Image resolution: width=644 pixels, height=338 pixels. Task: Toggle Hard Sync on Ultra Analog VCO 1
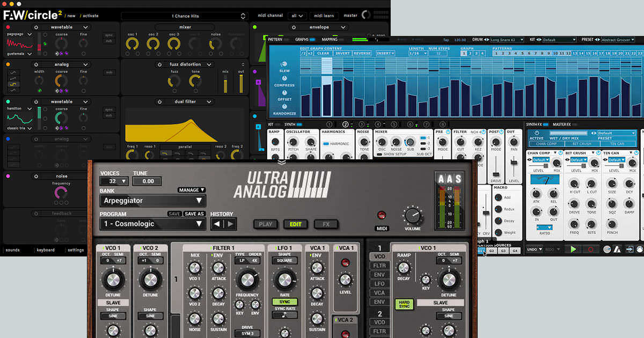point(404,305)
